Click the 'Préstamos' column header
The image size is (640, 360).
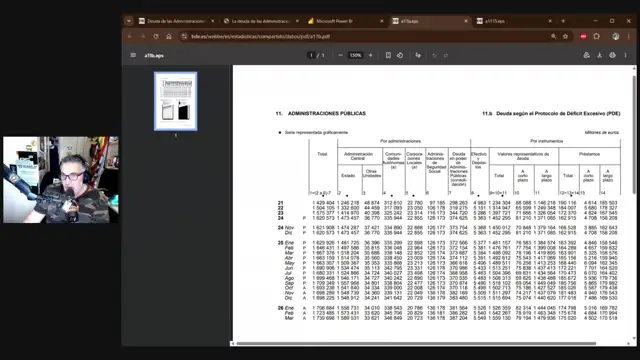pos(589,154)
